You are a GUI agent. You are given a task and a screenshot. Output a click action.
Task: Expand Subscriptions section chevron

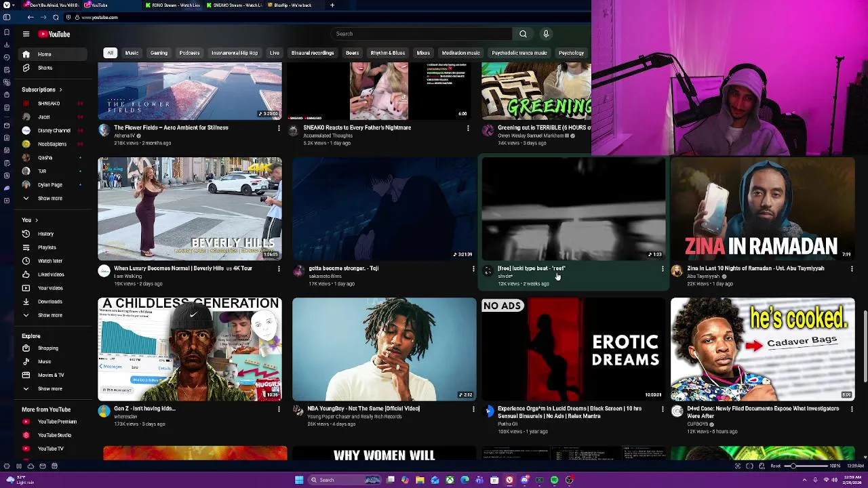pos(60,89)
